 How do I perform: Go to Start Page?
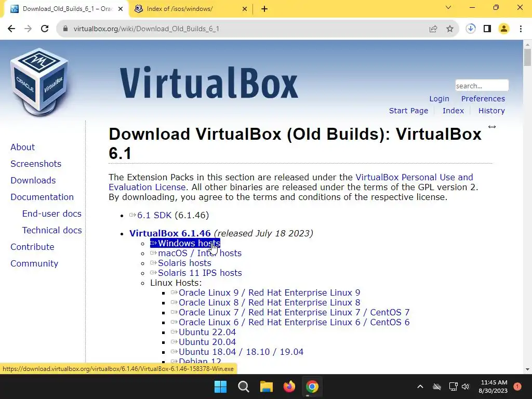click(x=408, y=111)
